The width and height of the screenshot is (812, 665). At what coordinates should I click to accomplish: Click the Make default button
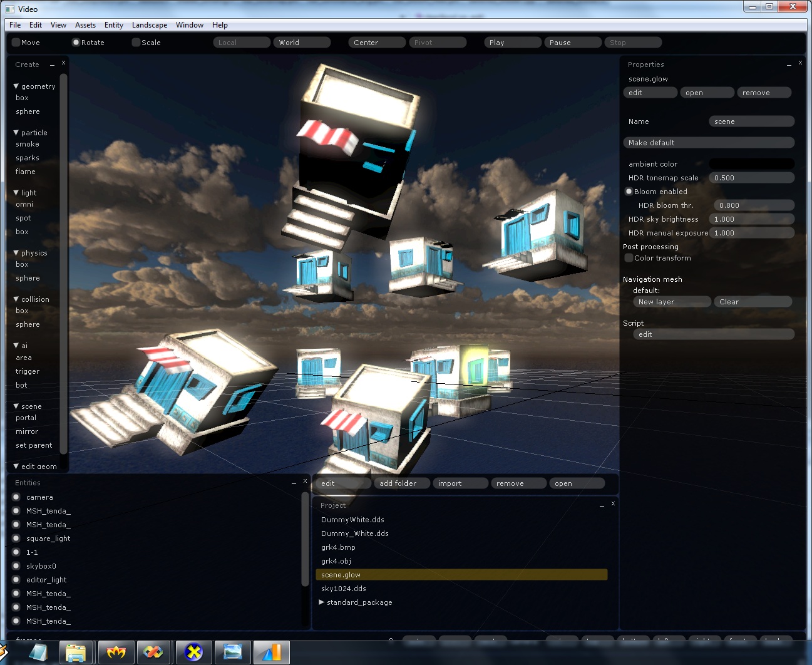[x=709, y=143]
